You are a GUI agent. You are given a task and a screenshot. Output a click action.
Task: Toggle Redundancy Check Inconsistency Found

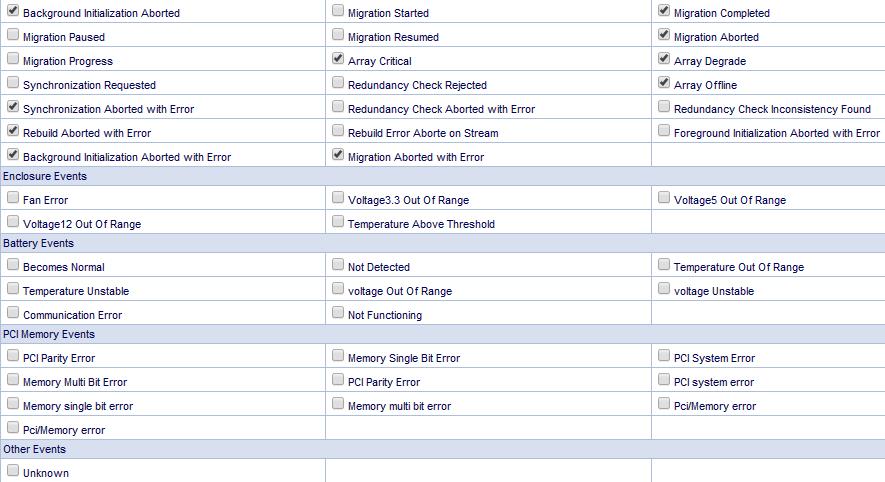coord(664,108)
